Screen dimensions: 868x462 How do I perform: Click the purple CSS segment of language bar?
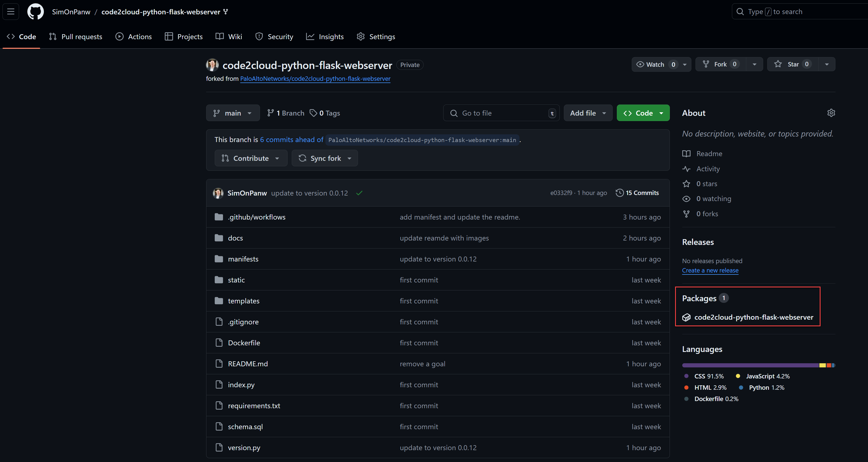750,365
